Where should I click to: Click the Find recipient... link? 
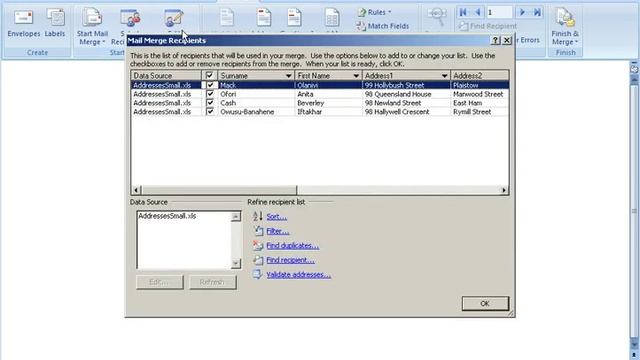(290, 260)
